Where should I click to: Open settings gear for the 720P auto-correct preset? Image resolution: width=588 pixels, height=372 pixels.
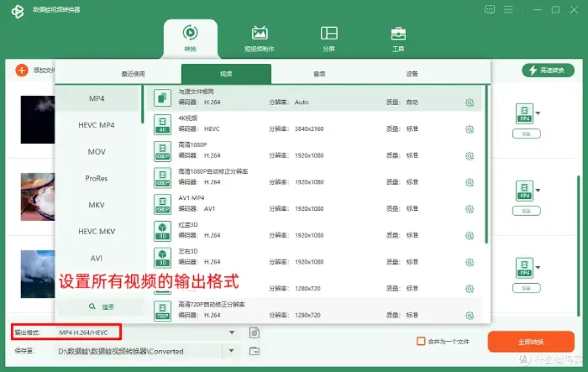[x=469, y=316]
